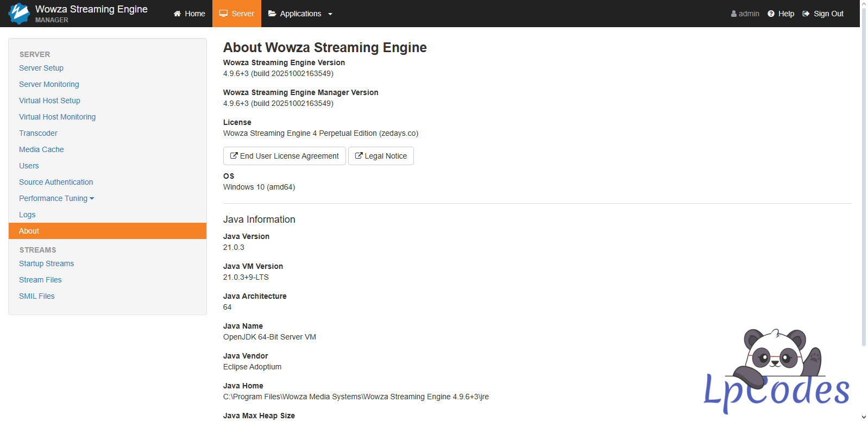
Task: Navigate to Server Monitoring
Action: click(49, 84)
